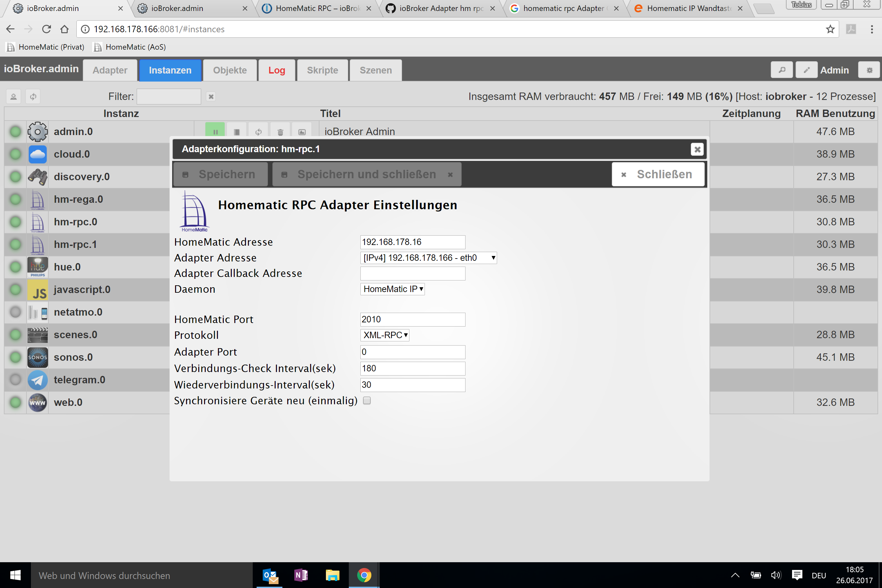Open the Adapter Adresse dropdown
882x588 pixels.
(428, 258)
